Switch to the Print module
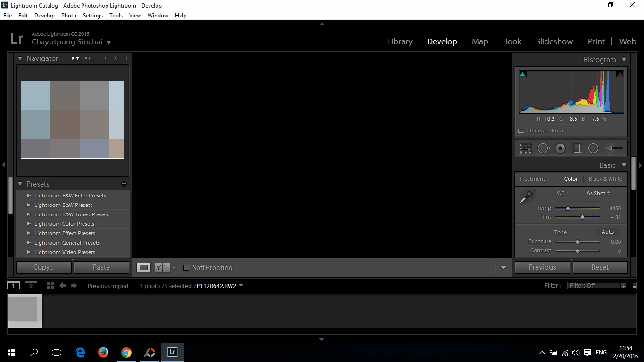Viewport: 644px width, 362px height. pyautogui.click(x=596, y=41)
